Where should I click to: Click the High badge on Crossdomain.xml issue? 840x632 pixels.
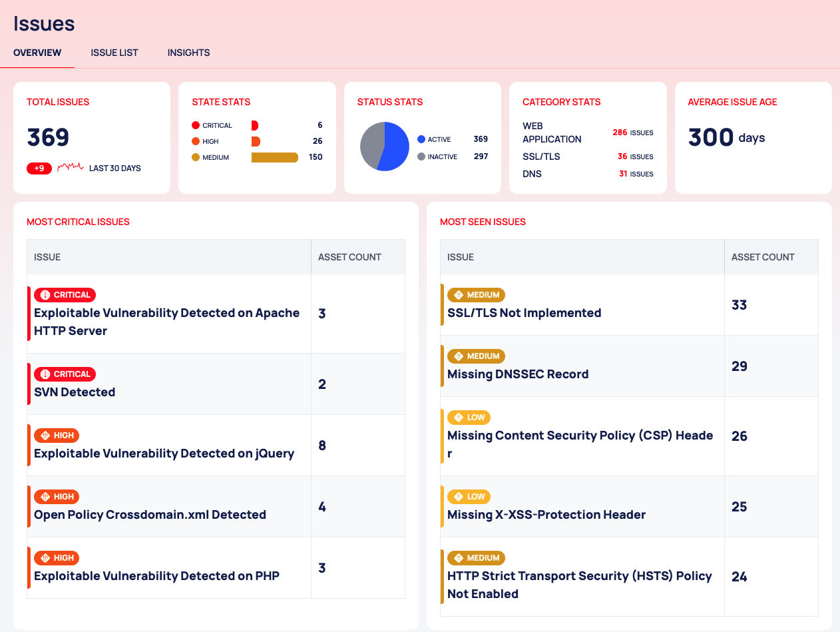pos(57,497)
